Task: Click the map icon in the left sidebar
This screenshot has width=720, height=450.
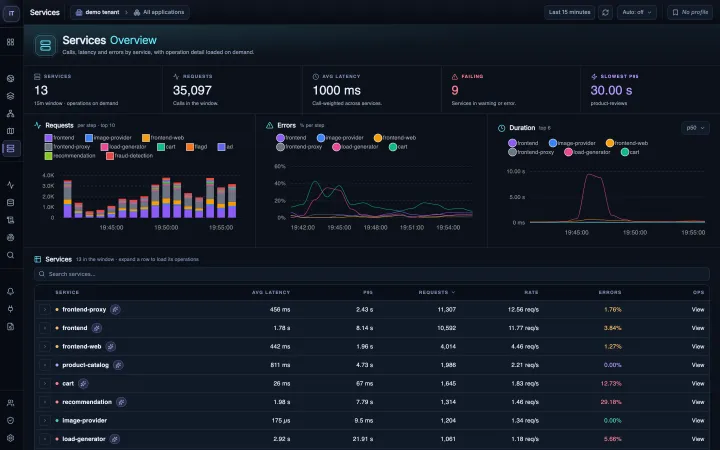Action: click(x=11, y=131)
